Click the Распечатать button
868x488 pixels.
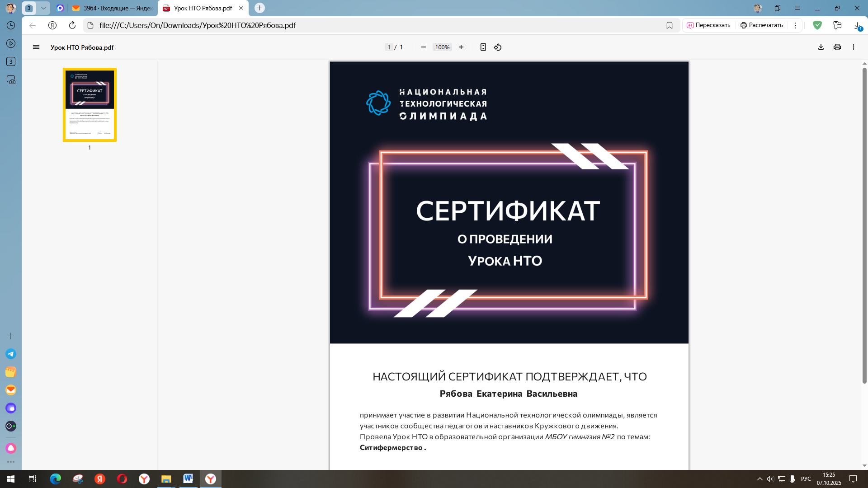[x=761, y=25]
